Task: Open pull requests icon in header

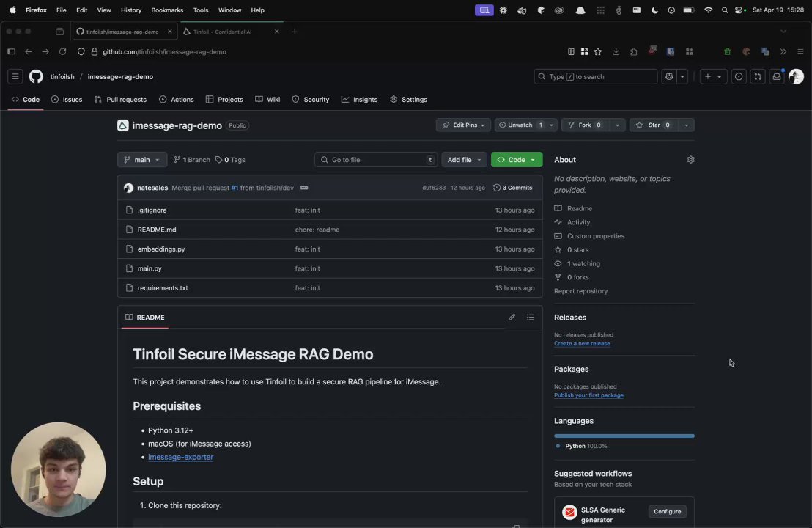Action: pos(758,77)
